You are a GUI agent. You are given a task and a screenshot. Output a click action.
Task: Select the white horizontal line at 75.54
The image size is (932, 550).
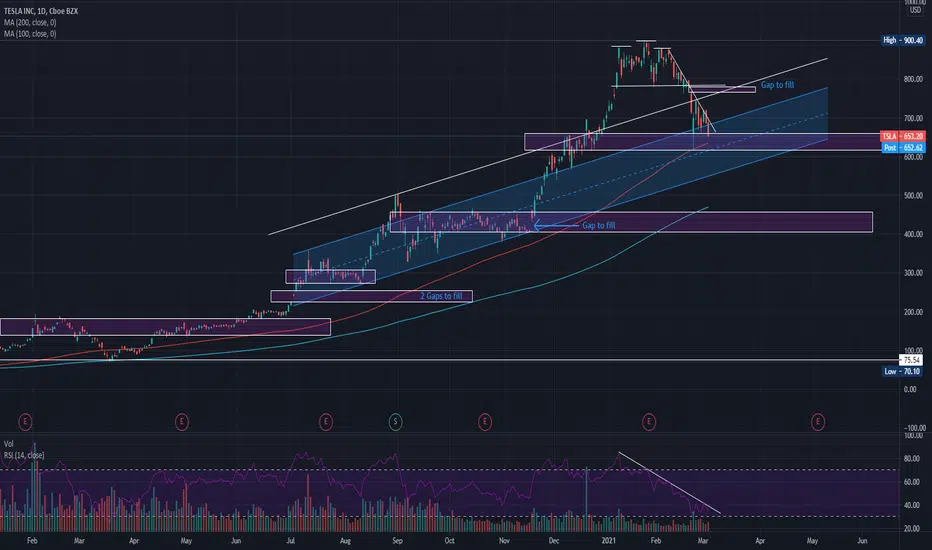tap(449, 360)
